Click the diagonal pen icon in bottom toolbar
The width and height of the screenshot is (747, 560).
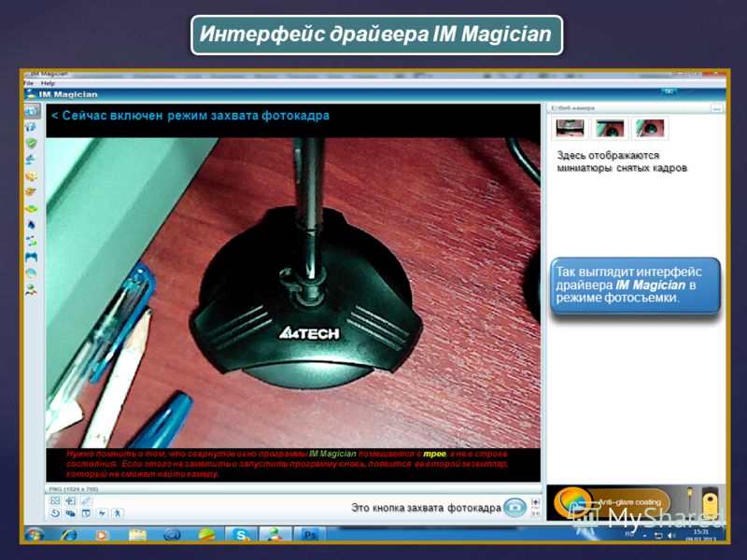(86, 500)
